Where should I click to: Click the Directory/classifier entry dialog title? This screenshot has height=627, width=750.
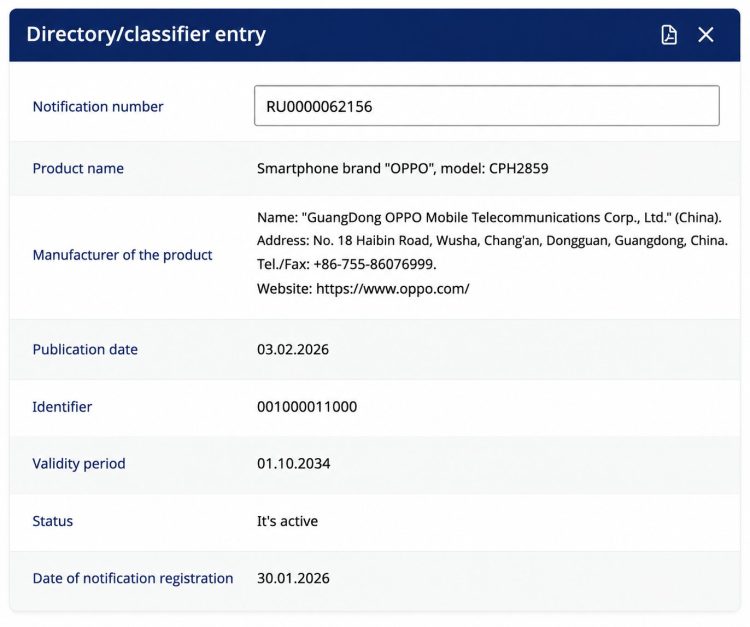(x=146, y=34)
